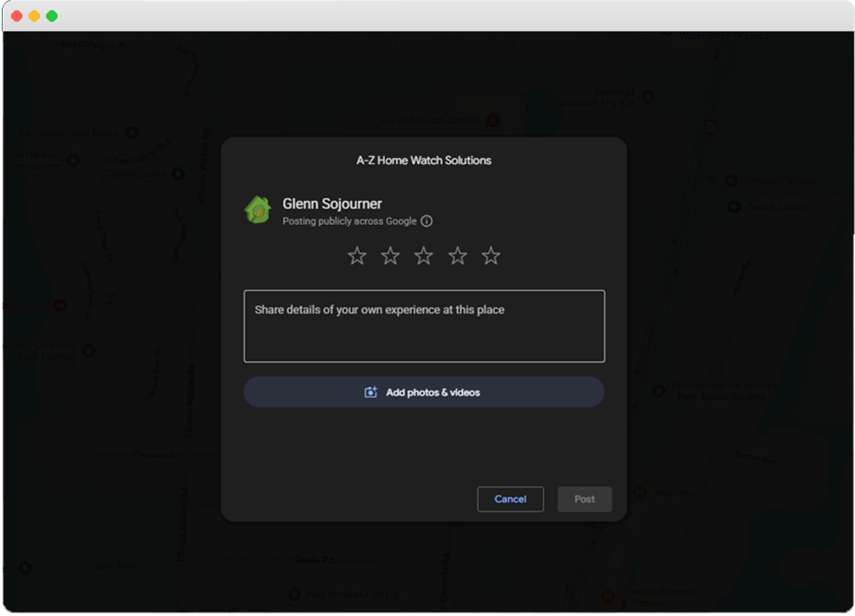Click the A-Z Home Watch Solutions title

pos(424,160)
